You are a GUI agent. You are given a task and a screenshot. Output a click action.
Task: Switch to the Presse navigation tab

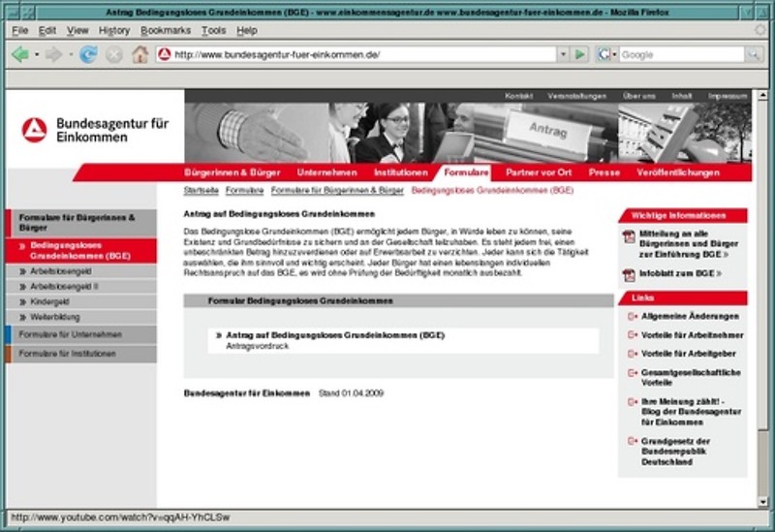(x=604, y=172)
